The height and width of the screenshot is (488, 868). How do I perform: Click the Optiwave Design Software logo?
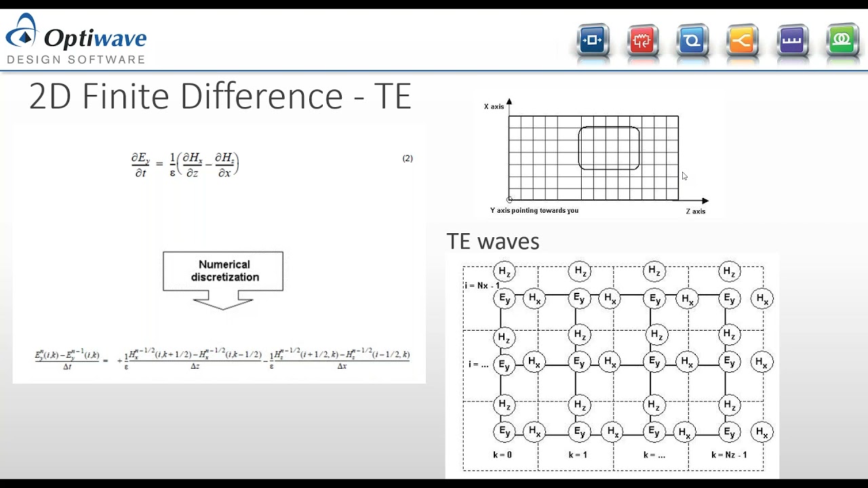point(76,39)
